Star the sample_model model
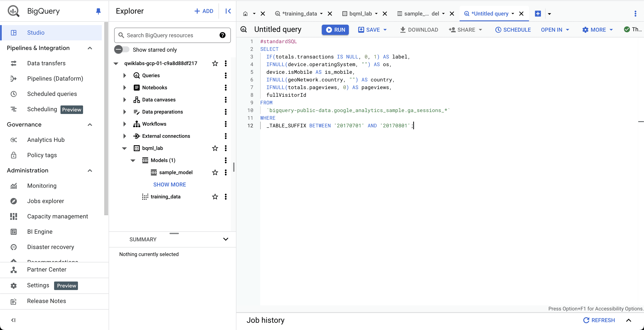This screenshot has height=330, width=644. click(x=215, y=172)
